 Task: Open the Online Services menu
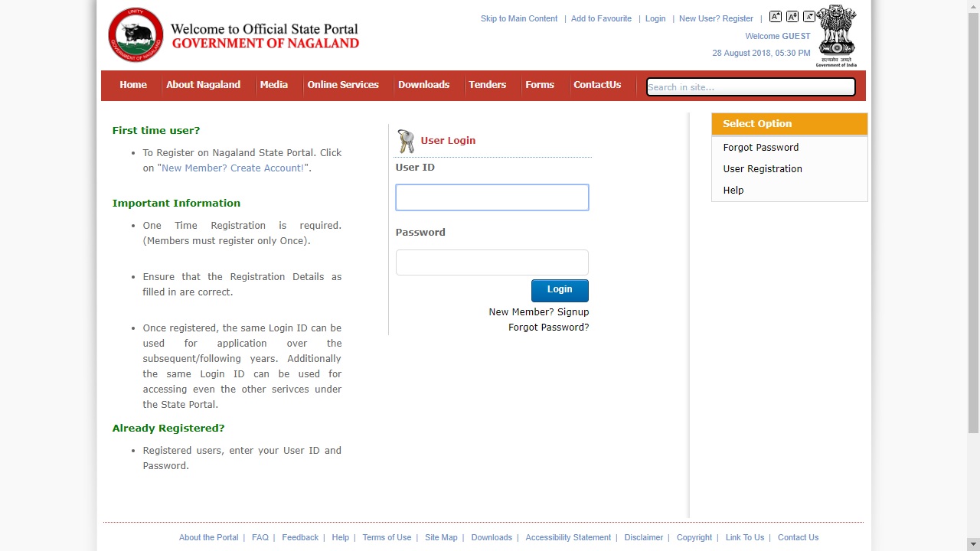click(343, 85)
